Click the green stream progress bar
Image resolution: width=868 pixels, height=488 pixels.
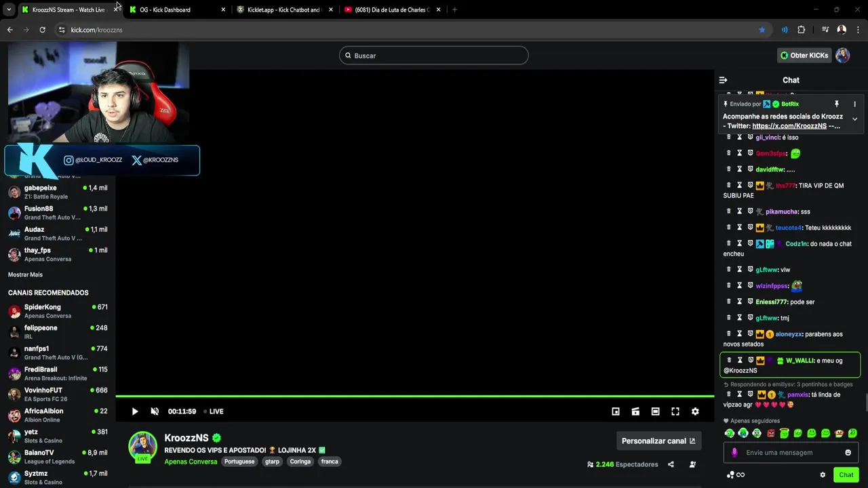pyautogui.click(x=414, y=396)
